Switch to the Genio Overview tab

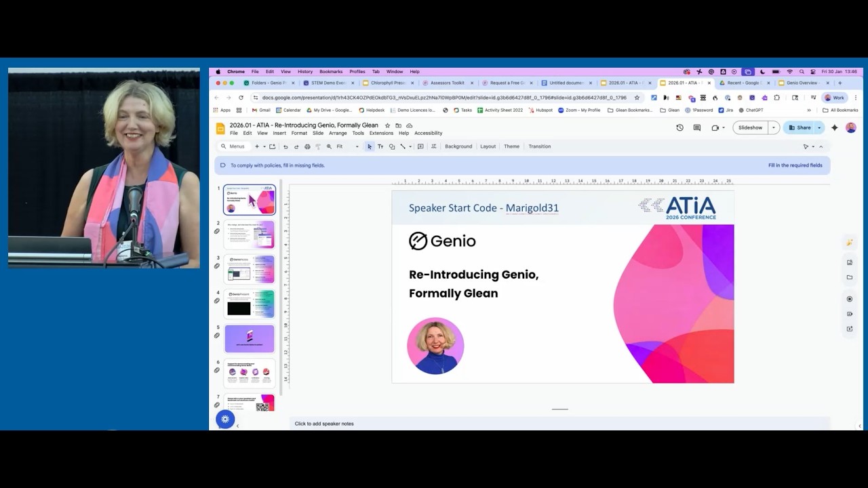tap(803, 83)
